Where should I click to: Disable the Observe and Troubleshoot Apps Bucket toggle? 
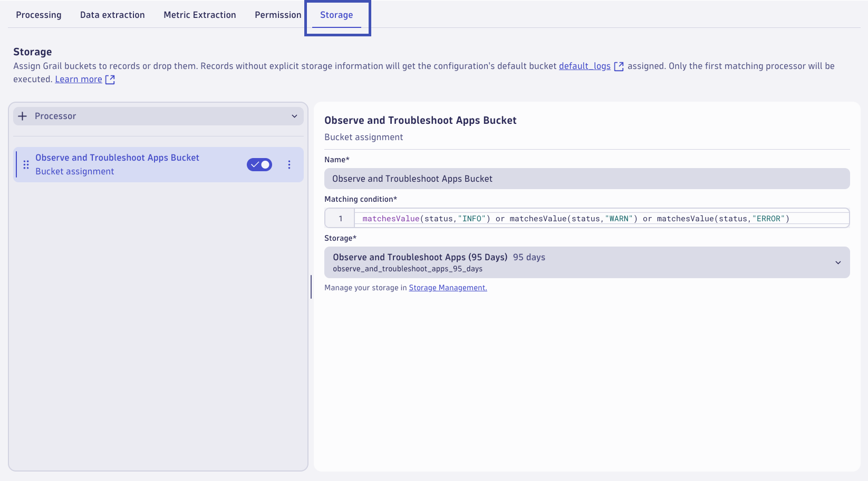point(259,164)
